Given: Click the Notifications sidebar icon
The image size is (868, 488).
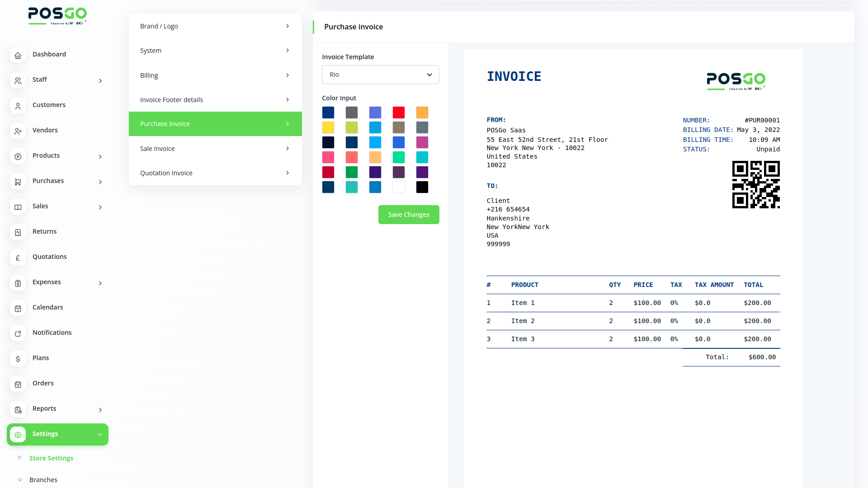Looking at the screenshot, I should [x=18, y=333].
